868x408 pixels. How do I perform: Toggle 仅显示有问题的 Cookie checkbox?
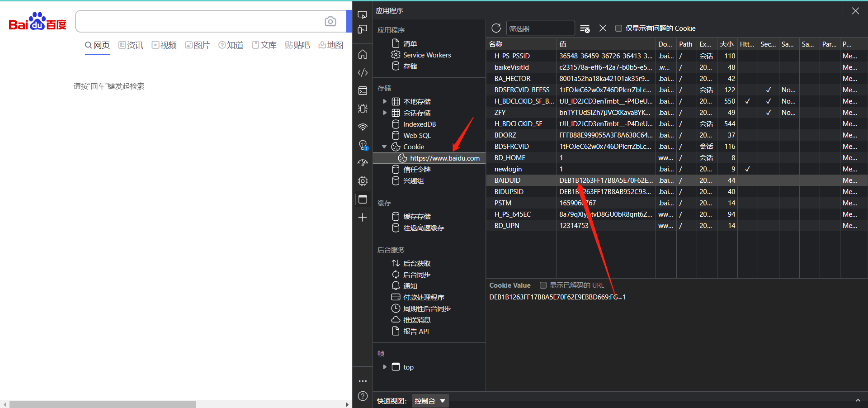618,28
